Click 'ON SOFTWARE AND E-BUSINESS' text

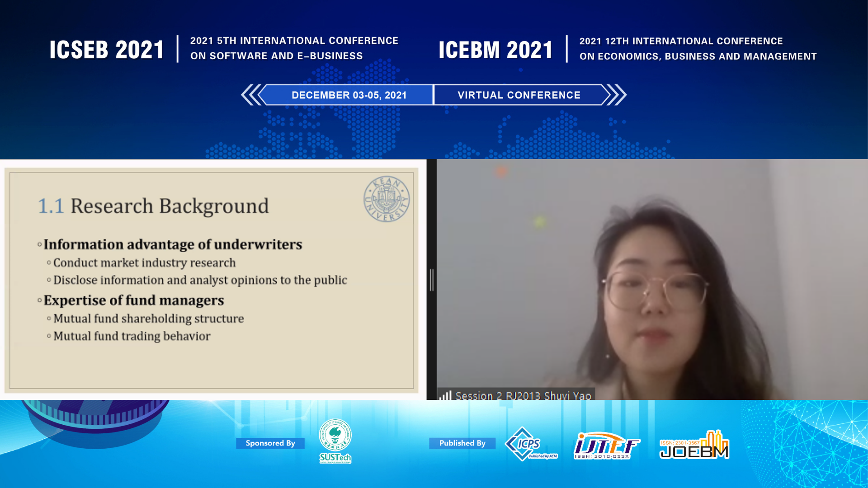(276, 56)
